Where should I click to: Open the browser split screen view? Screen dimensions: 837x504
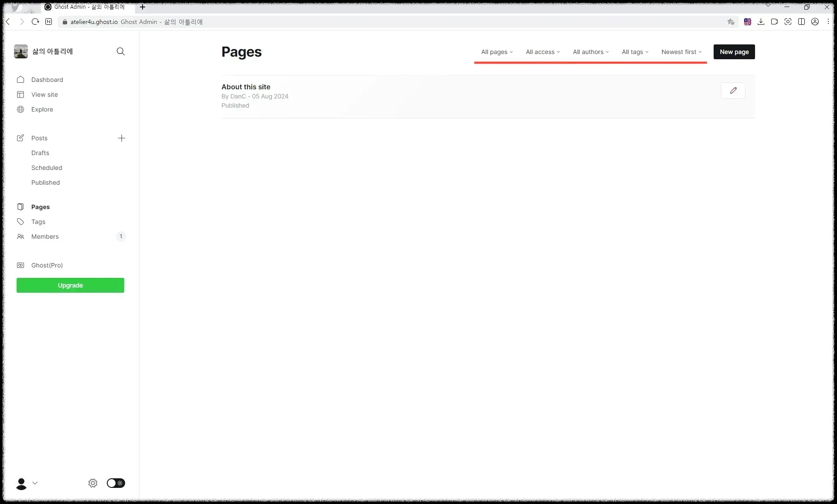(802, 21)
